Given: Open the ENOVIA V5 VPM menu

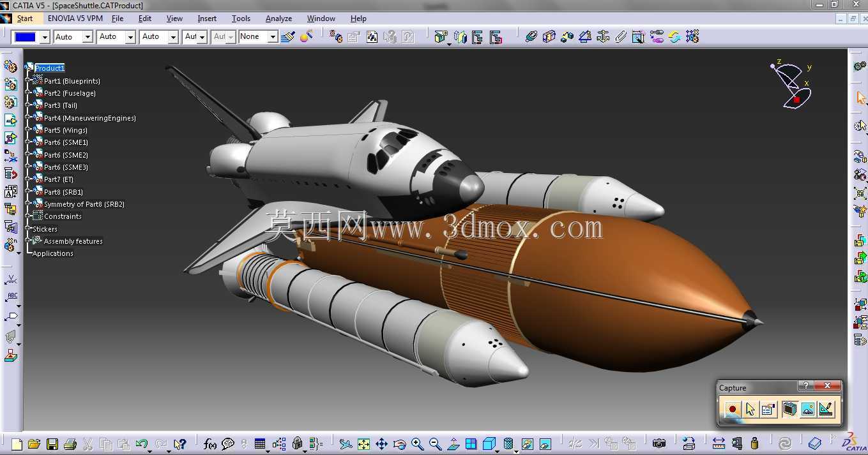Looking at the screenshot, I should pos(75,19).
